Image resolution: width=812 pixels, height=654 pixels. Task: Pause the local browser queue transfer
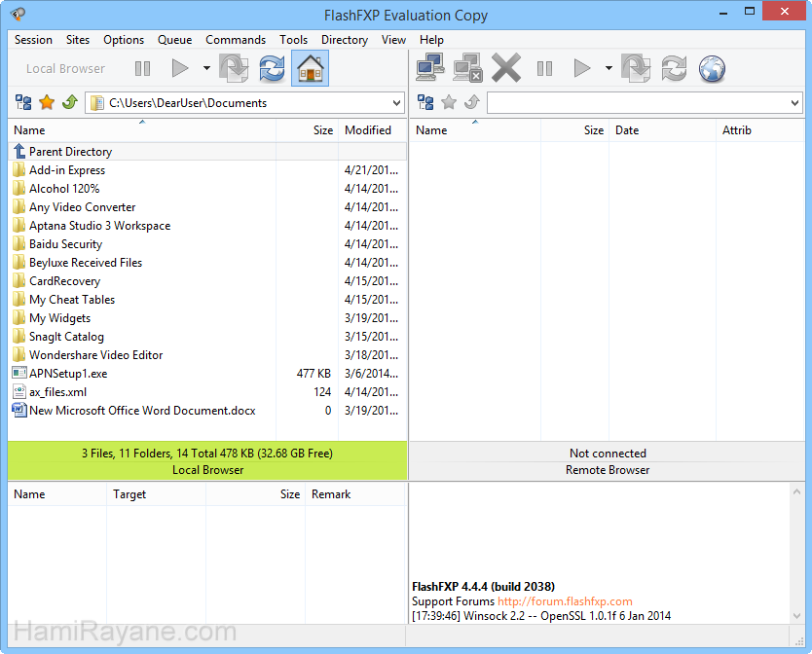142,68
